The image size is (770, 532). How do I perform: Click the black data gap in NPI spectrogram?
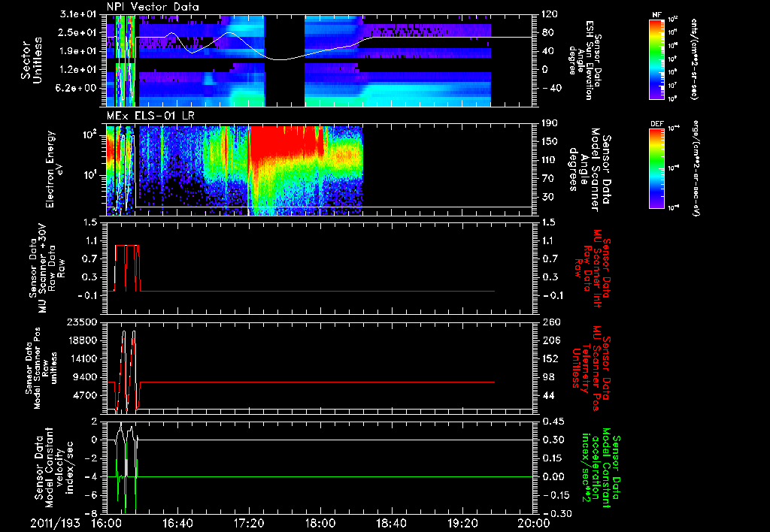(x=284, y=60)
